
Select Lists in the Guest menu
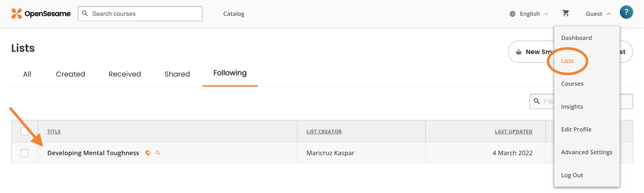click(567, 61)
